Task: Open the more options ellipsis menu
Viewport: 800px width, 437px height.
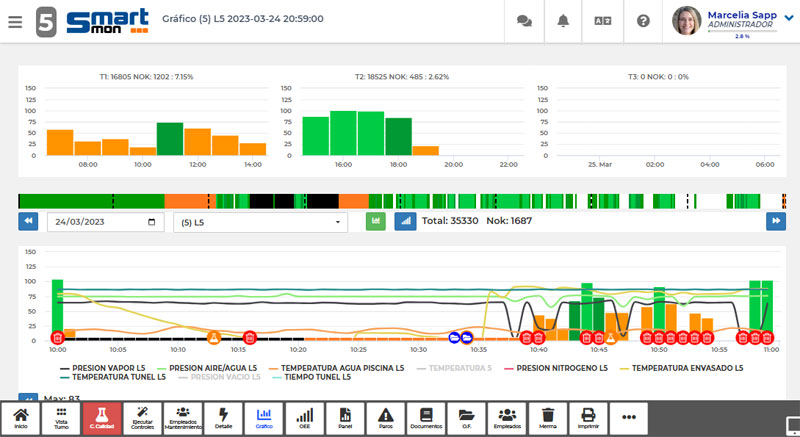Action: (x=629, y=418)
